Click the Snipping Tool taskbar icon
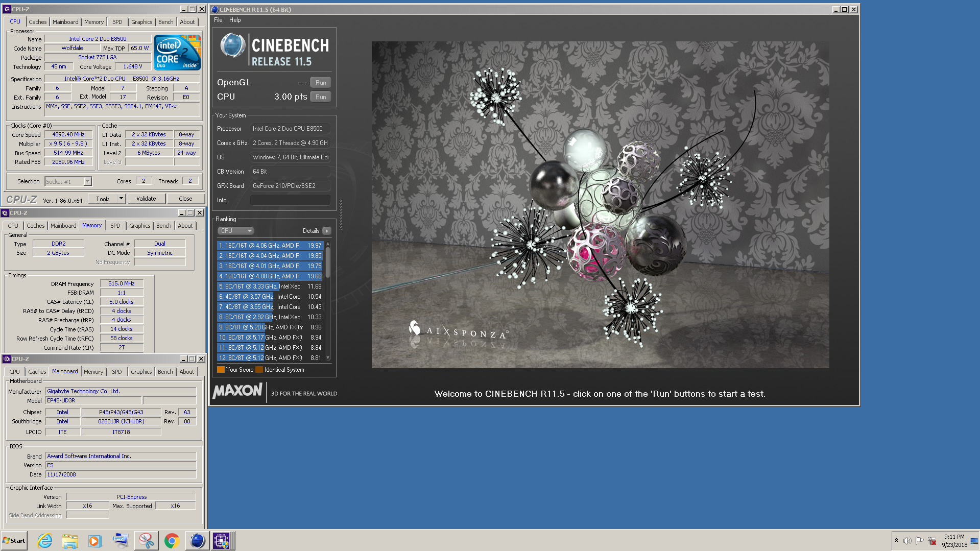Image resolution: width=980 pixels, height=551 pixels. (x=146, y=540)
